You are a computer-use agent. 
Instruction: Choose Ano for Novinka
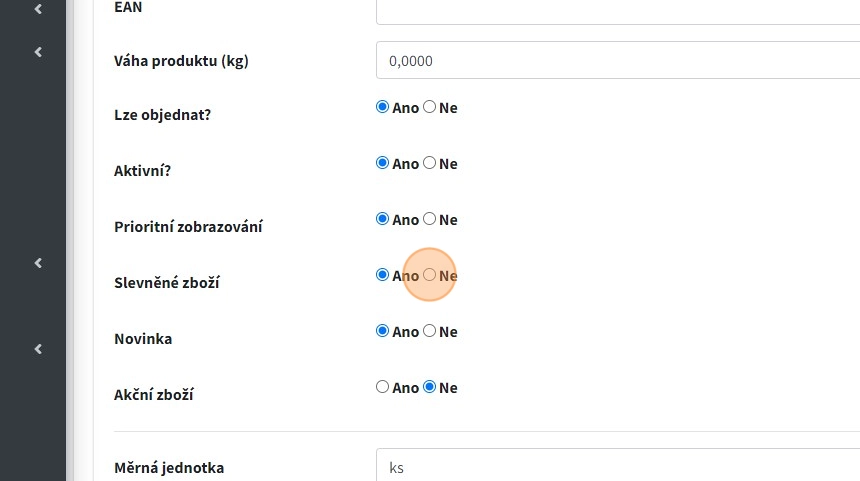tap(382, 331)
